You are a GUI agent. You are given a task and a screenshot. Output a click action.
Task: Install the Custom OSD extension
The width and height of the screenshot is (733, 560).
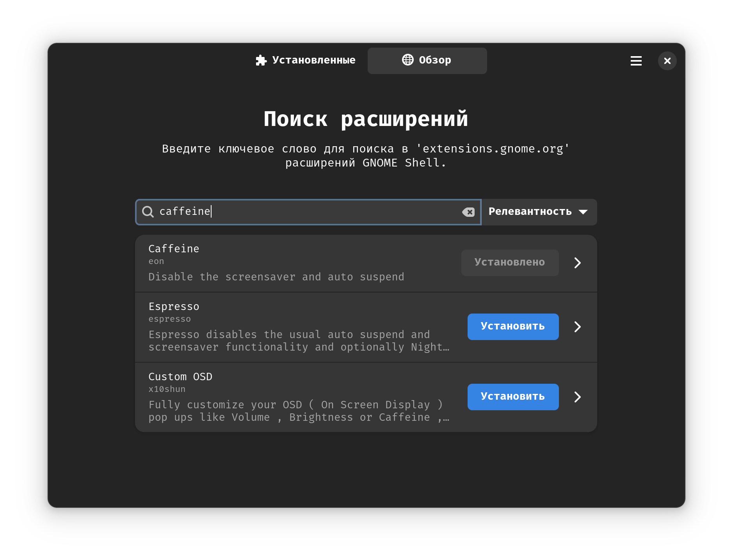[513, 397]
